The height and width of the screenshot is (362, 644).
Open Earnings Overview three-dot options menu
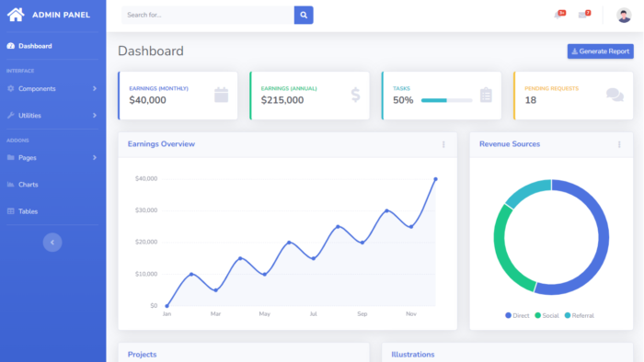(x=443, y=144)
